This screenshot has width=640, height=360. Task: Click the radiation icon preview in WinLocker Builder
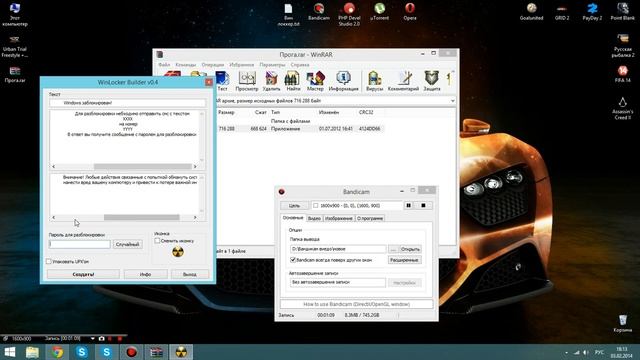point(178,251)
